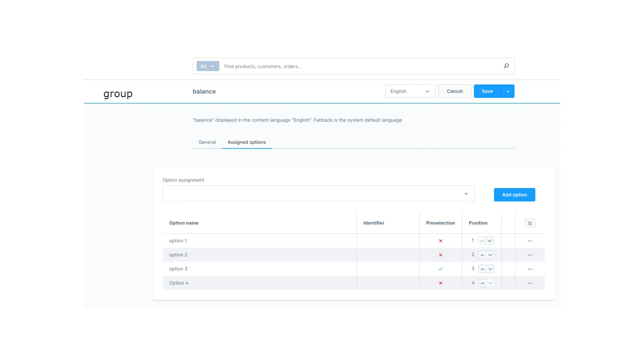Open the context menu for option 2

(530, 255)
